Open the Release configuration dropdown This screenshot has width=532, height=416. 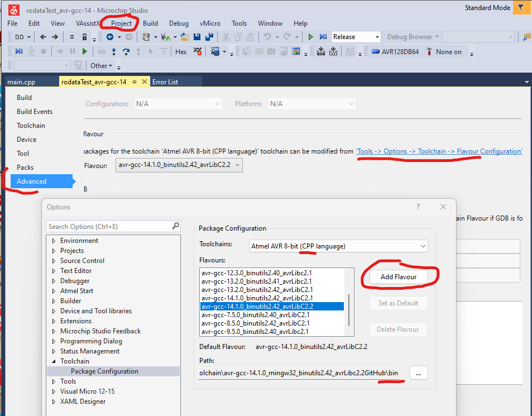tap(377, 37)
